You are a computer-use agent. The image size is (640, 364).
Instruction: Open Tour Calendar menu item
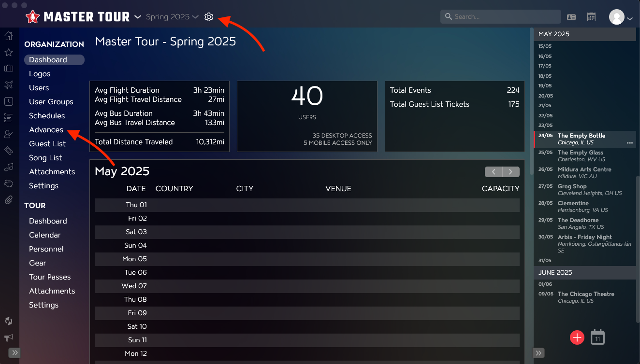click(x=44, y=235)
